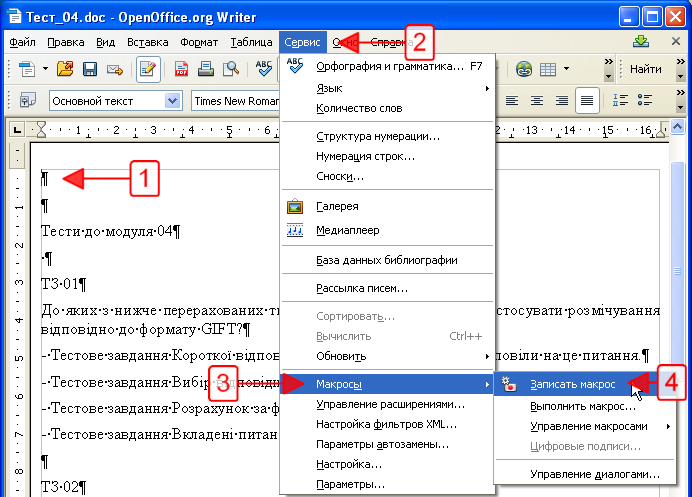Click the Align right icon
The height and width of the screenshot is (497, 692).
[x=562, y=101]
